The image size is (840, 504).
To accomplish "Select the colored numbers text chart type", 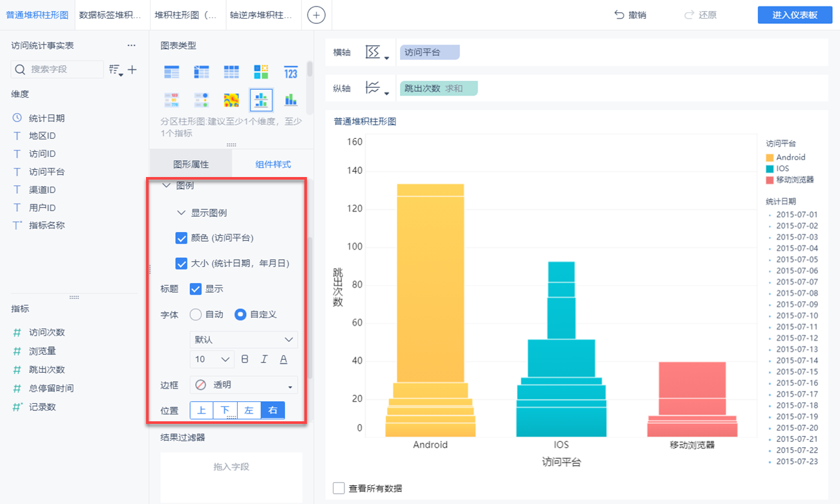I will click(x=172, y=100).
